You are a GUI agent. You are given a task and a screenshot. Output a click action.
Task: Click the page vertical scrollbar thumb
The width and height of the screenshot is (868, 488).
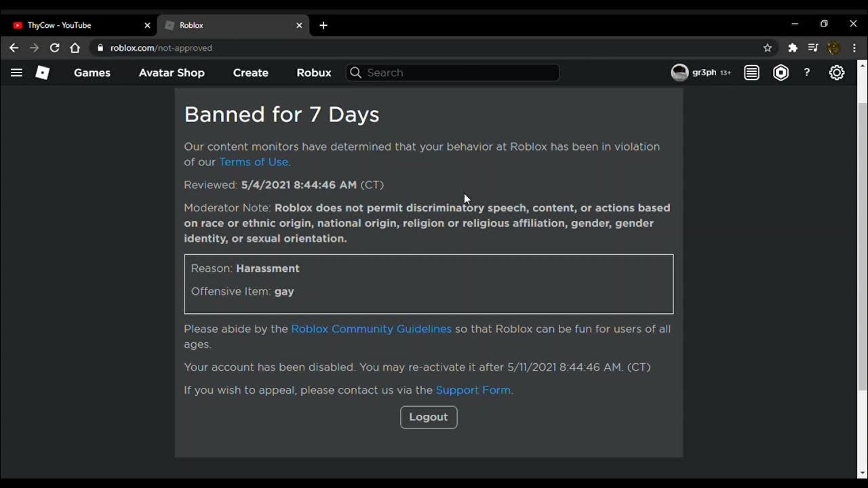click(863, 247)
